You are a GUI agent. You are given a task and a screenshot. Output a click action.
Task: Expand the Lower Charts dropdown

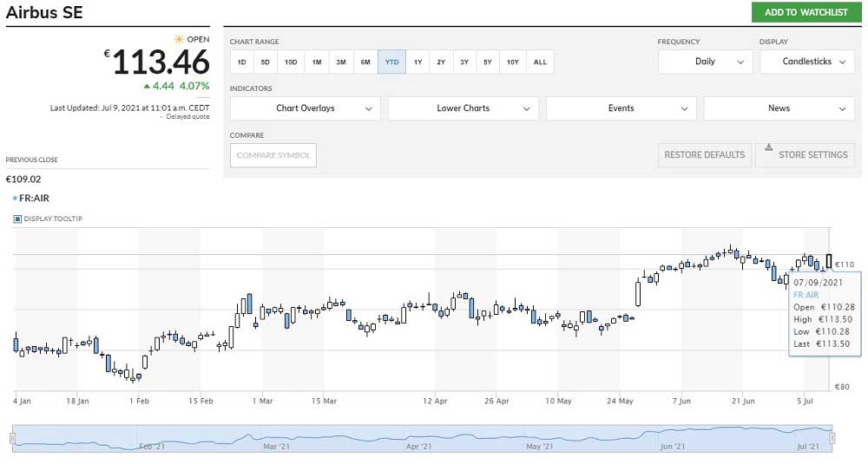coord(464,108)
